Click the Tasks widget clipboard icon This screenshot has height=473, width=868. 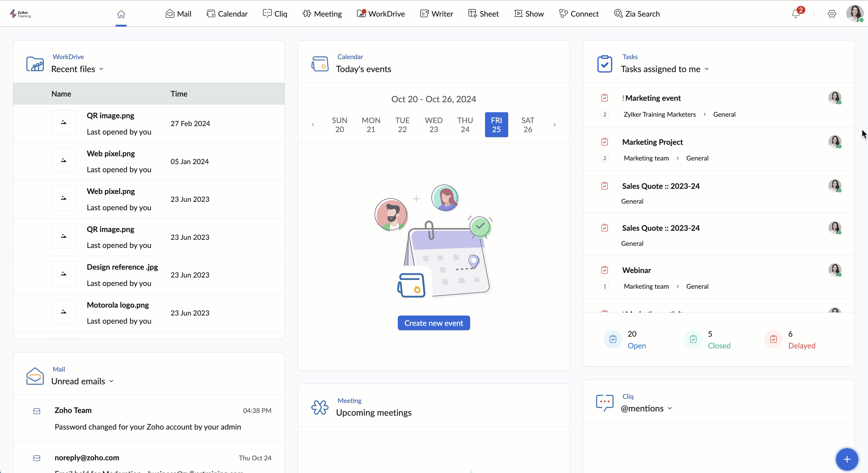tap(605, 64)
